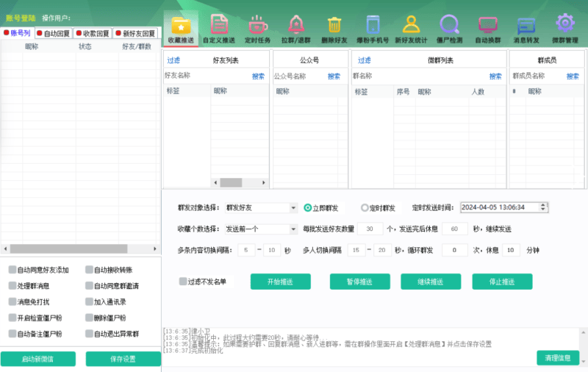Select the 定时群发 radio button
This screenshot has width=588, height=372.
[x=365, y=208]
